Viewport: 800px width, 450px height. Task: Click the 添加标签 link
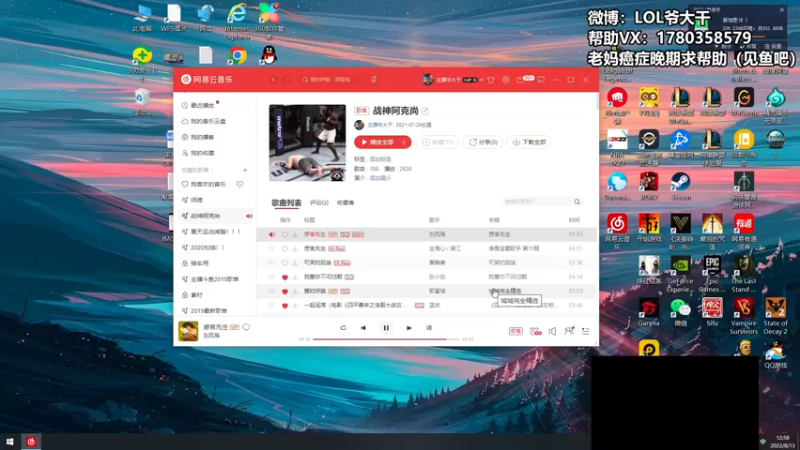coord(380,159)
